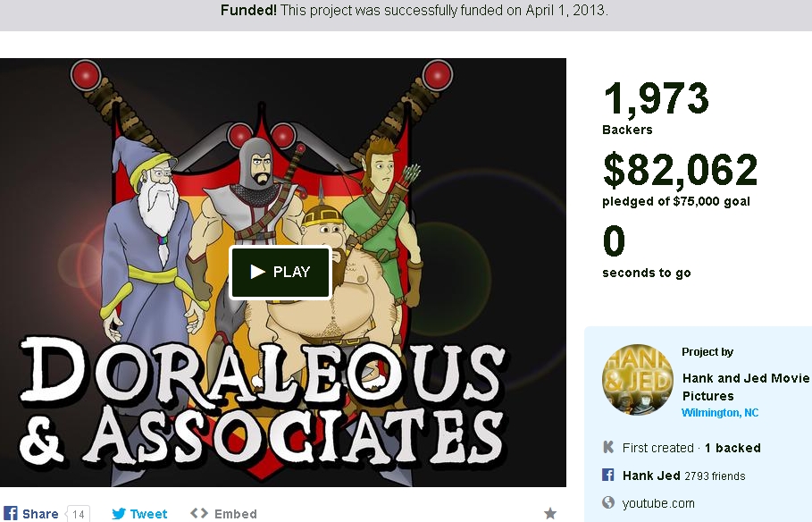812x522 pixels.
Task: Click the Facebook icon beside Hank Jed
Action: (x=608, y=475)
